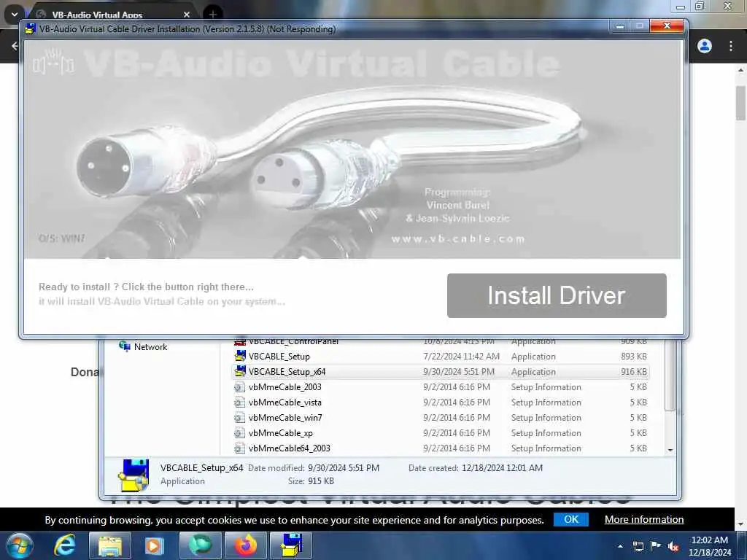Open Windows Media Player taskbar icon

click(x=155, y=545)
